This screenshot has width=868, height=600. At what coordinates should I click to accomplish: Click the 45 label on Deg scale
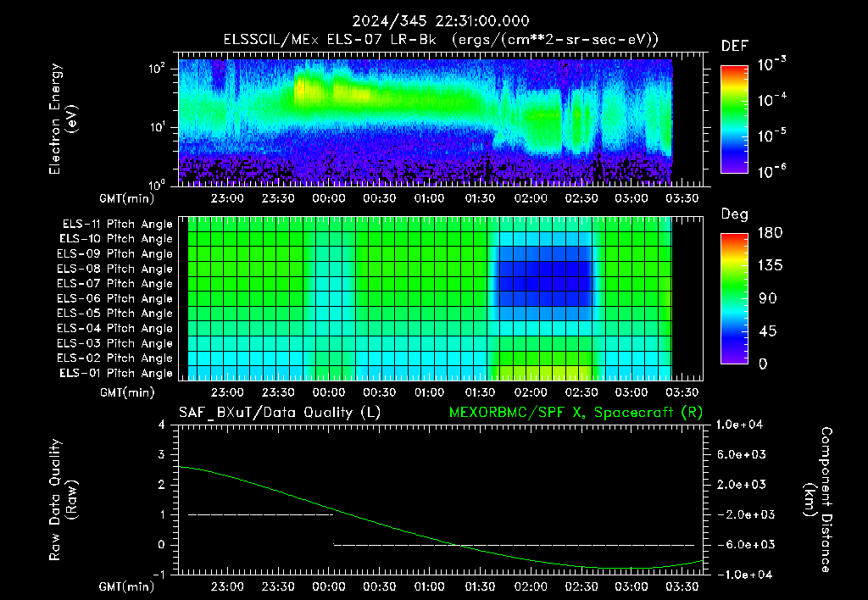point(768,331)
